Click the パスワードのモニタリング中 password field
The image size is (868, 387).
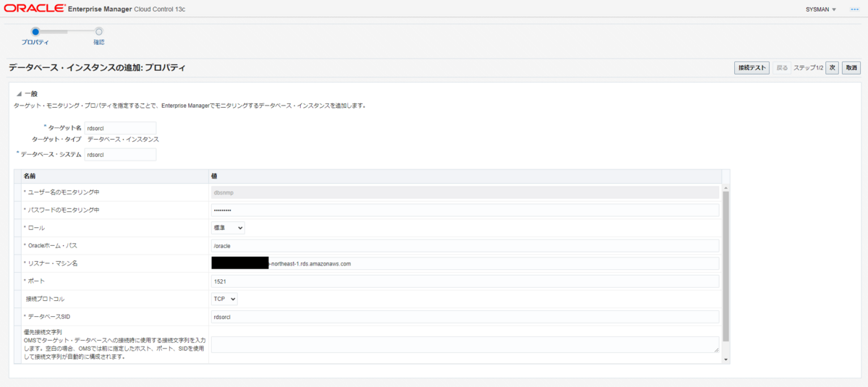465,210
